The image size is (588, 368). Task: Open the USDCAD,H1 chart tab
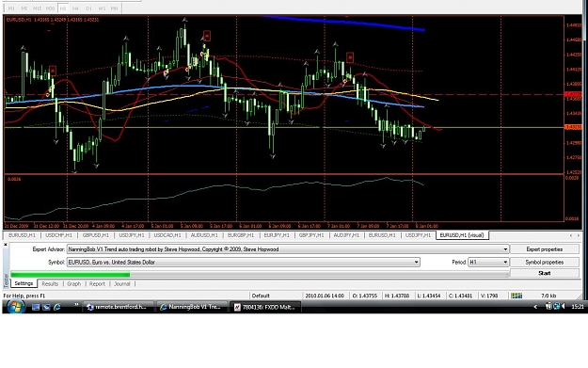coord(167,235)
